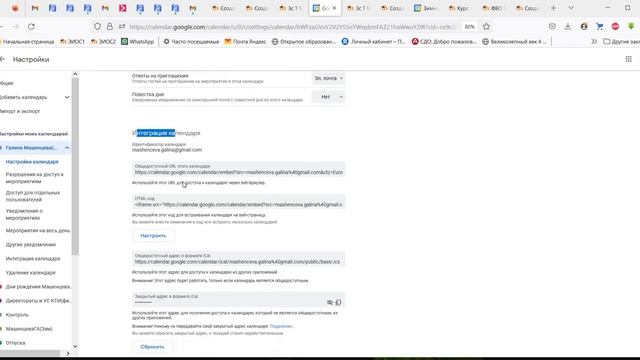The width and height of the screenshot is (640, 360).
Task: Switch to the ФВО tab
Action: 493,8
